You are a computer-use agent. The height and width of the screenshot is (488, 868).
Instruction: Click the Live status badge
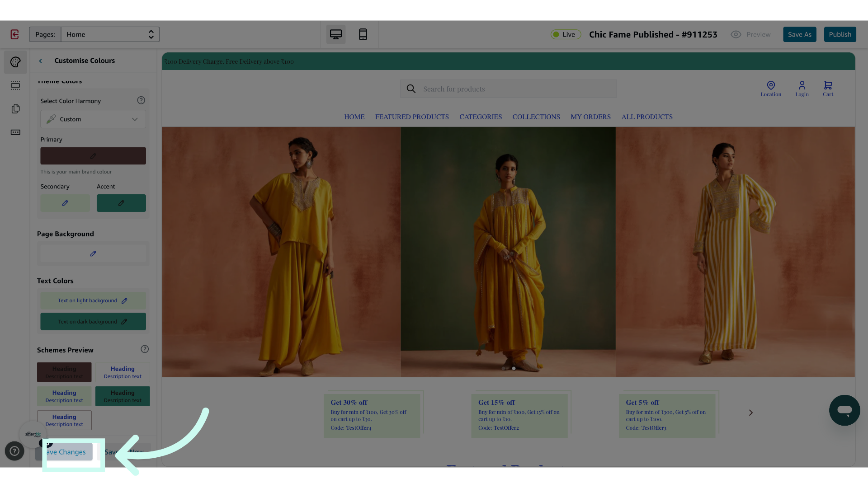click(x=566, y=34)
